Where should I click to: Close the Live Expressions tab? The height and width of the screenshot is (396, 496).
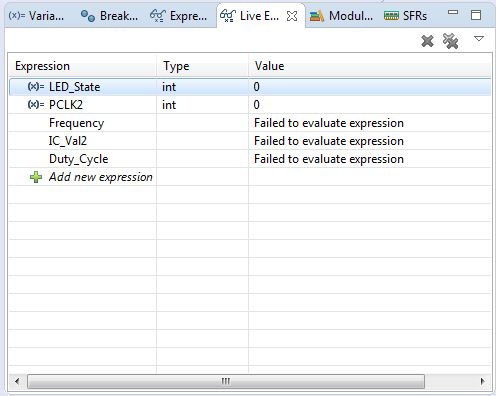pyautogui.click(x=292, y=16)
